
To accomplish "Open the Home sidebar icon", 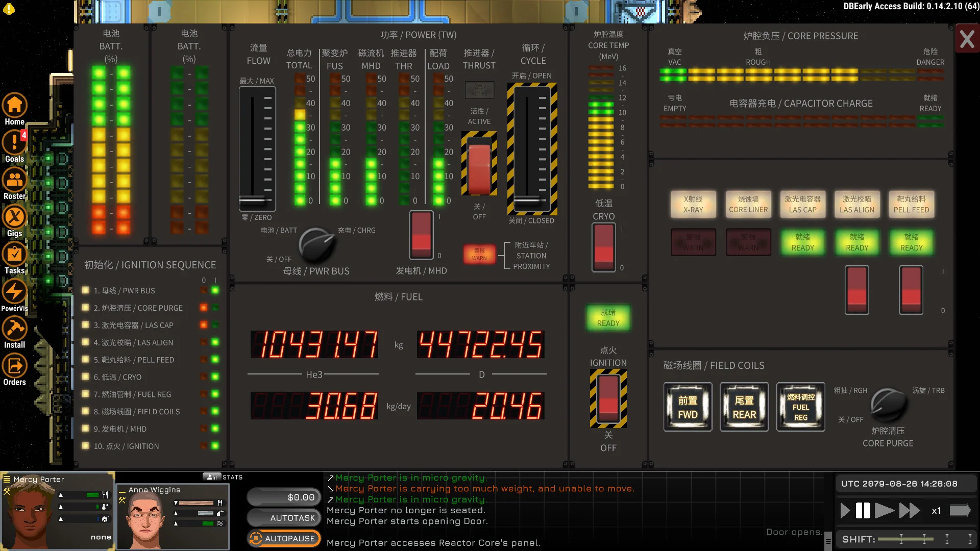I will tap(14, 106).
